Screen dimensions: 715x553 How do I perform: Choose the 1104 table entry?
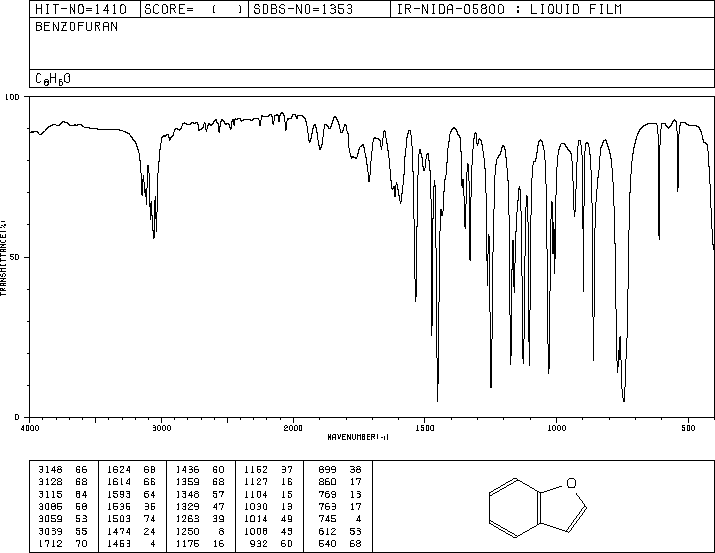[256, 494]
